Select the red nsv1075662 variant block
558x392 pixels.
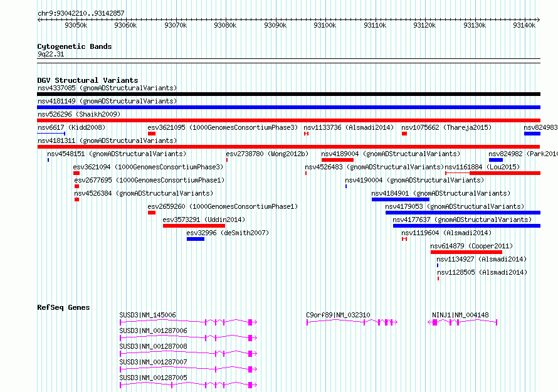tap(404, 134)
